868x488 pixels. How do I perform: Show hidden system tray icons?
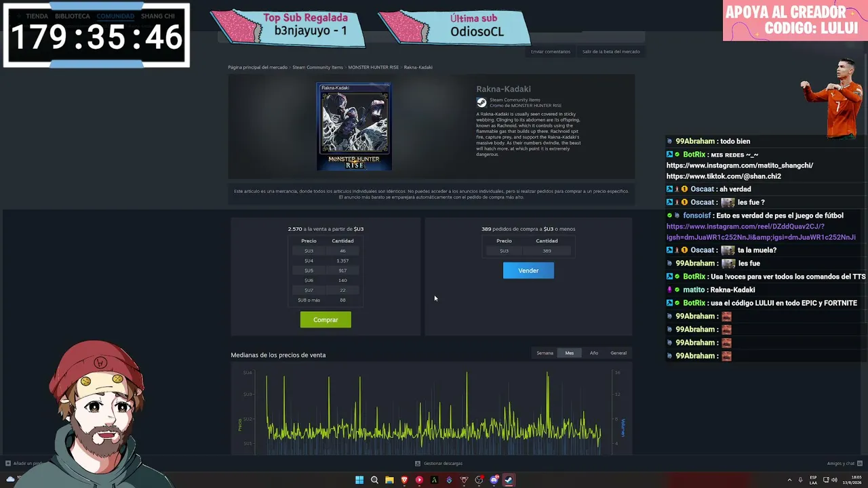(789, 480)
